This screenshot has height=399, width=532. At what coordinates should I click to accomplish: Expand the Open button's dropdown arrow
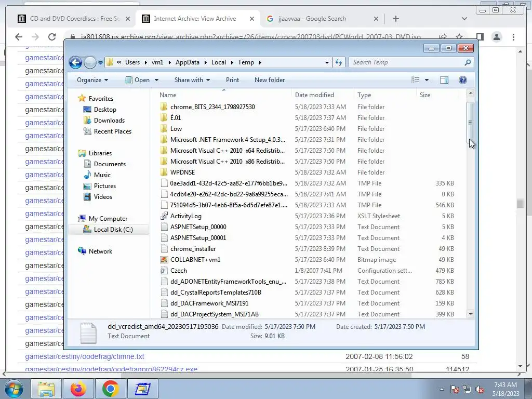coord(157,80)
